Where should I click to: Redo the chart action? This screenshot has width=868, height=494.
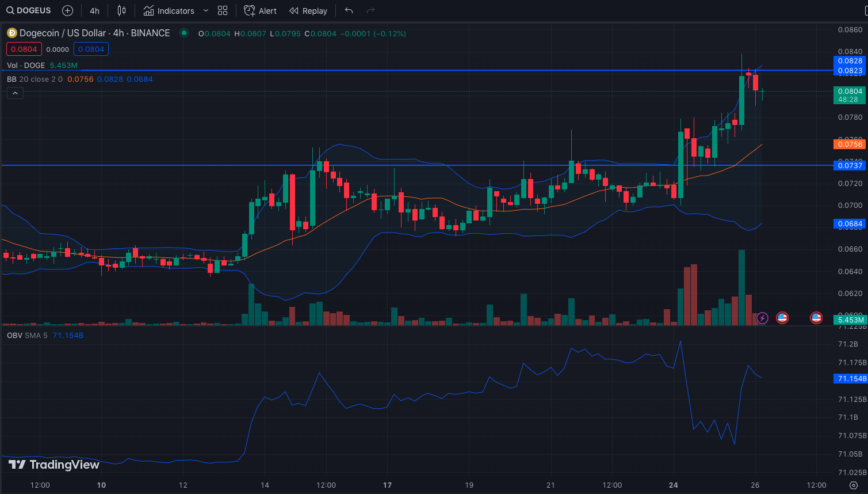[370, 10]
